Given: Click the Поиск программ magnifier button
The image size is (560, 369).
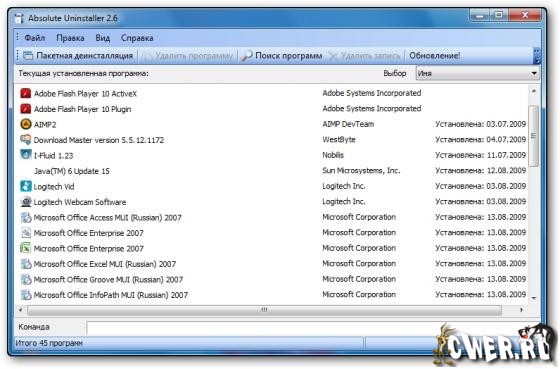Looking at the screenshot, I should 281,56.
